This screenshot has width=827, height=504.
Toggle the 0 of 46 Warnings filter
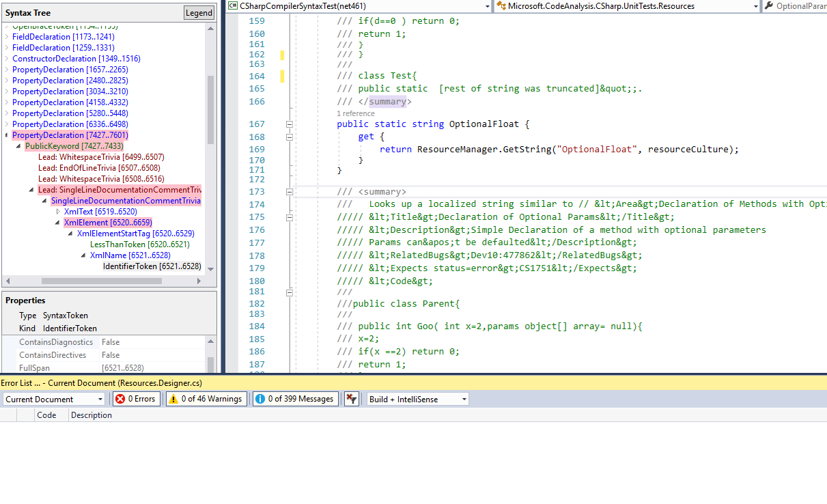tap(206, 399)
